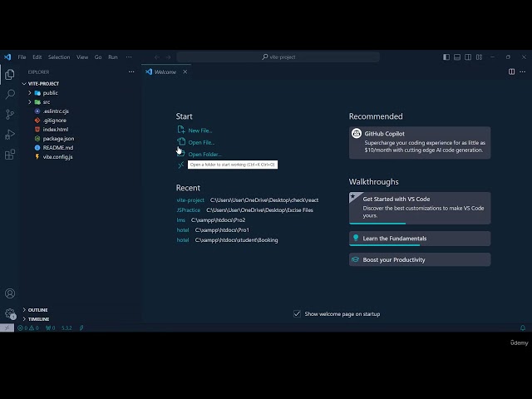This screenshot has width=532, height=399.
Task: Toggle the bottom panel layout icon
Action: click(x=457, y=57)
